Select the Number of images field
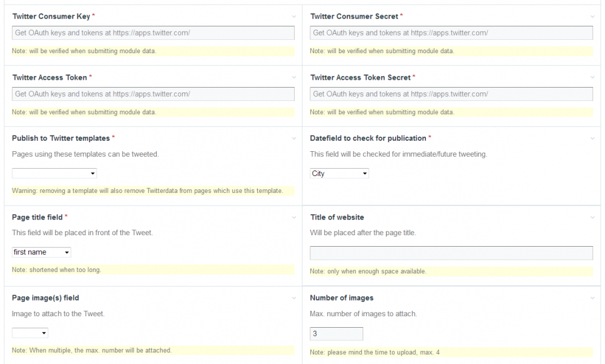This screenshot has height=364, width=605. coord(336,334)
